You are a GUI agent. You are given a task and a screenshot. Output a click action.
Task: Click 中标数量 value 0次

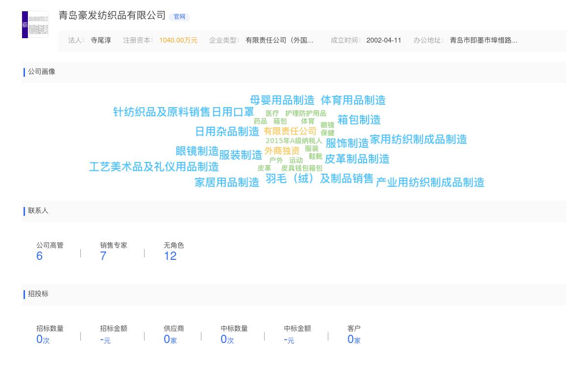[x=227, y=340]
